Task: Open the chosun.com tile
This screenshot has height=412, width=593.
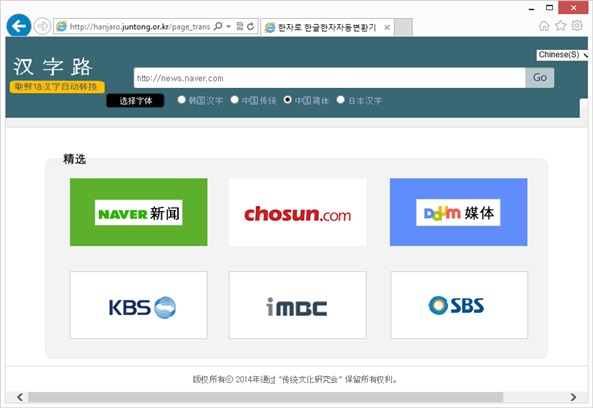Action: pyautogui.click(x=298, y=212)
